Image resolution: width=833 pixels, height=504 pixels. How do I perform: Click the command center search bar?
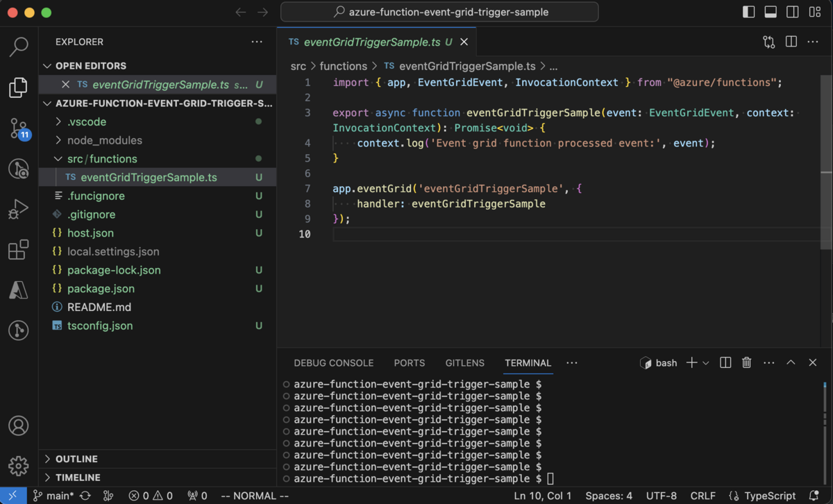439,12
